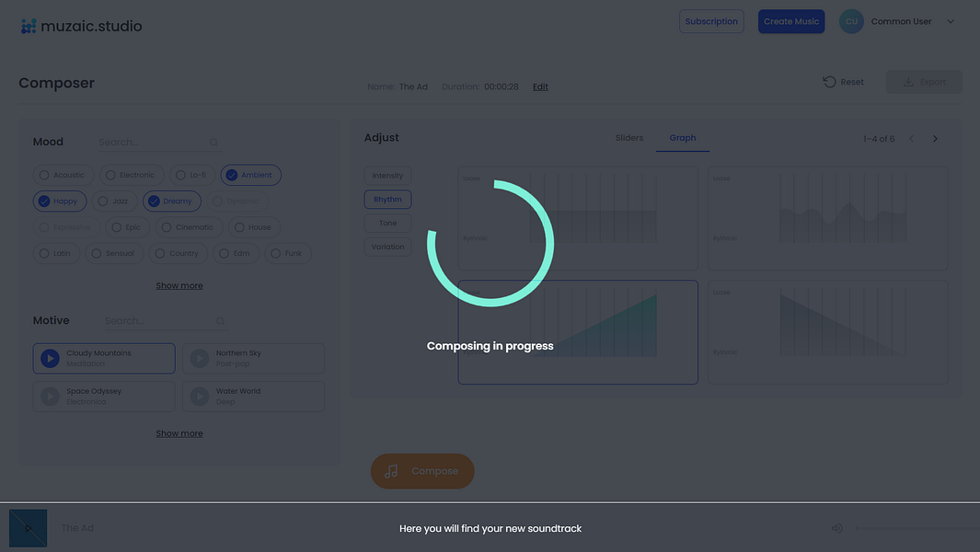Toggle the Epic mood
Viewport: 980px width, 552px height.
[x=128, y=227]
